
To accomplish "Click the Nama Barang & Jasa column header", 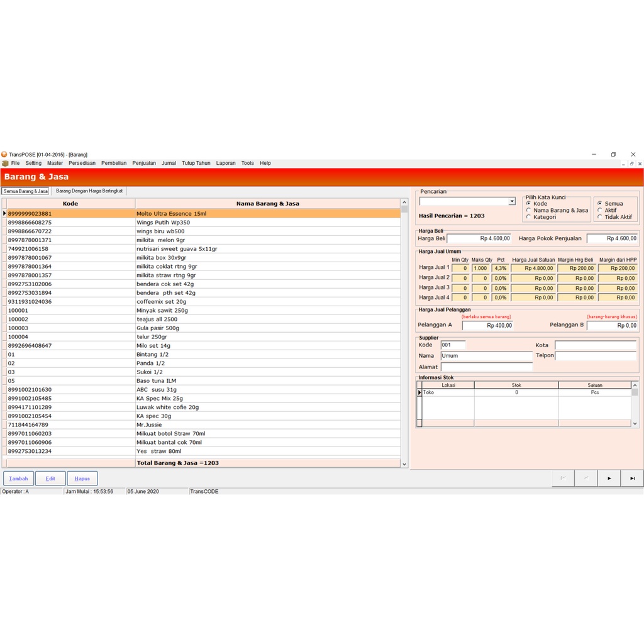I will 268,203.
